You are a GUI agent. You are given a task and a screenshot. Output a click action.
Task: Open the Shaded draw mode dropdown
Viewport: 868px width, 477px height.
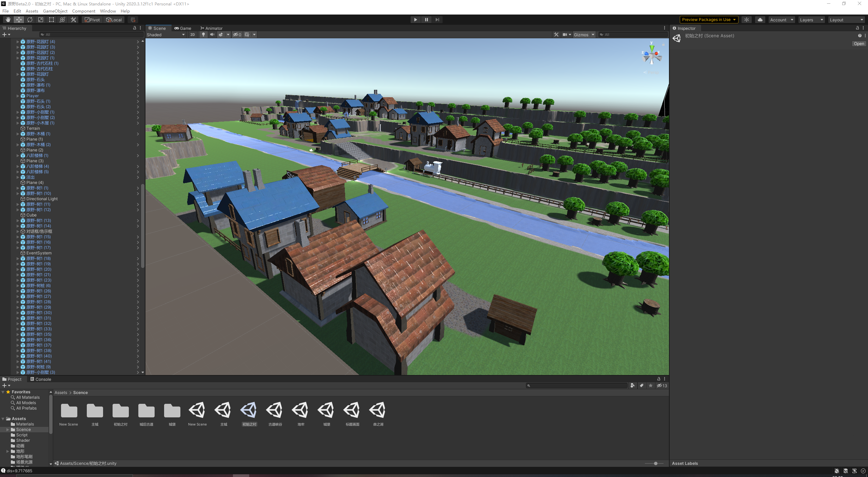tap(166, 35)
